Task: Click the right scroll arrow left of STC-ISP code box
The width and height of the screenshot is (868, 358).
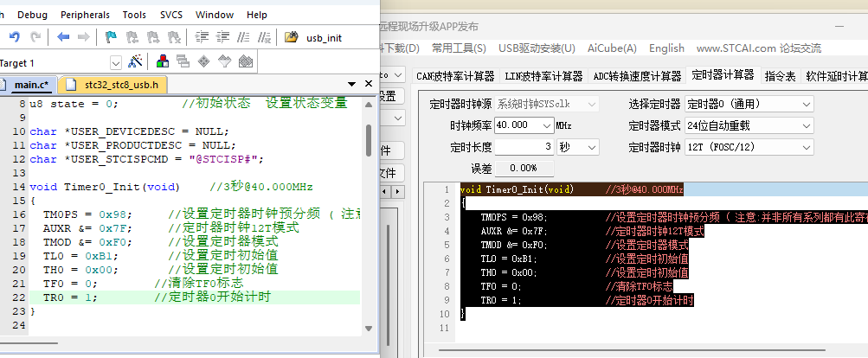Action: pyautogui.click(x=399, y=191)
